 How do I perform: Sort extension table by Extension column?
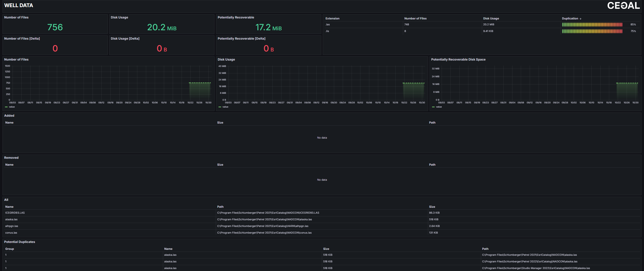(x=332, y=18)
